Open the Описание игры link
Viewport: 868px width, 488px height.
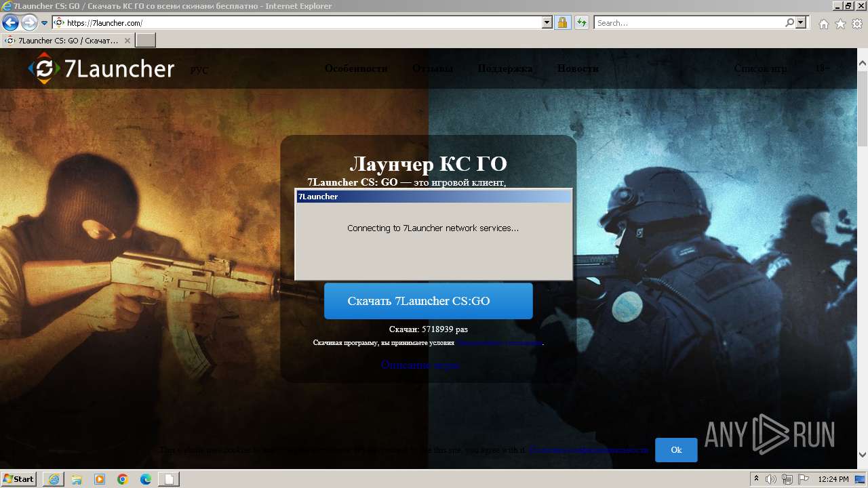pyautogui.click(x=420, y=365)
